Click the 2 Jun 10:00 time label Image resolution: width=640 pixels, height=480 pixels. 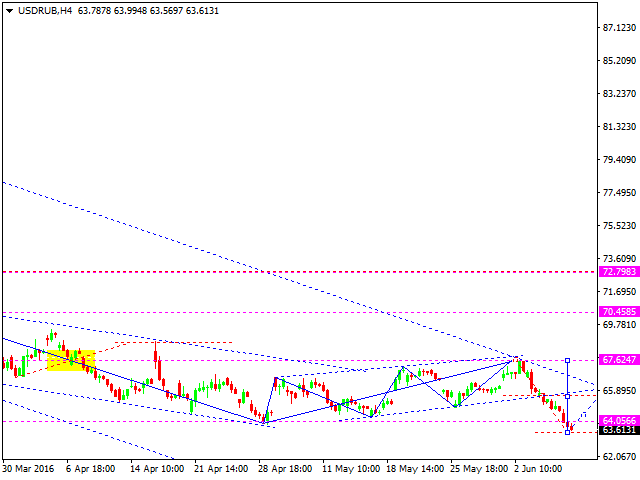[x=538, y=469]
